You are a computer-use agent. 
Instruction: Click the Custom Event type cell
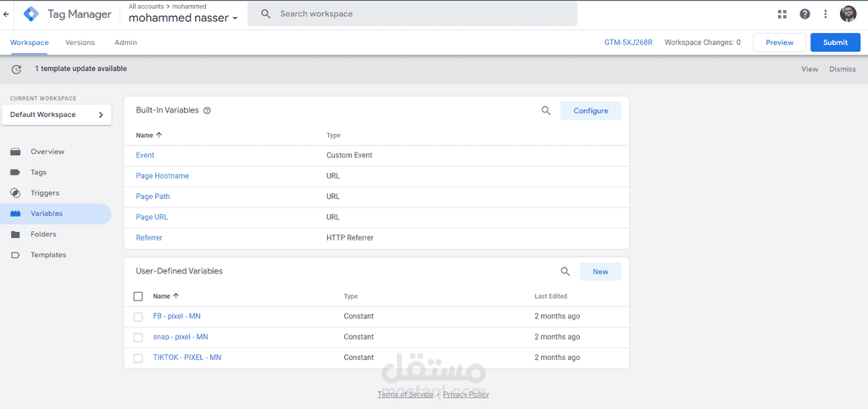coord(349,155)
